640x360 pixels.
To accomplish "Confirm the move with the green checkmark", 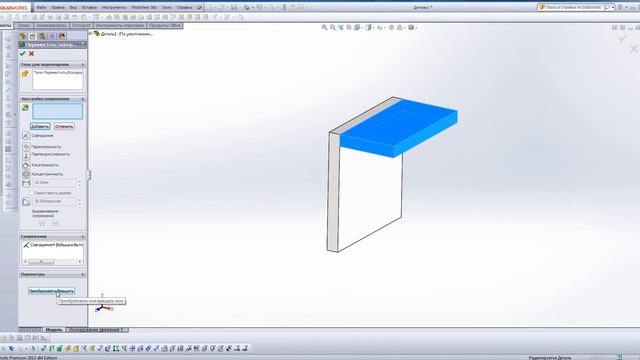I will [22, 53].
